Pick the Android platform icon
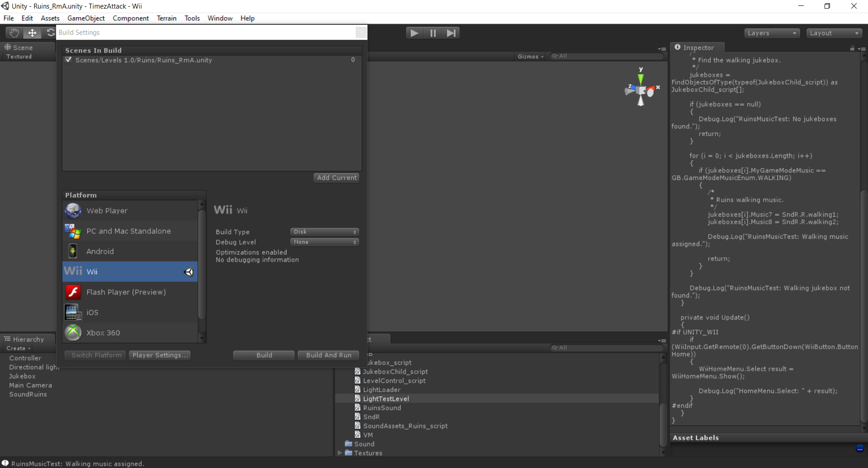868x468 pixels. tap(73, 251)
